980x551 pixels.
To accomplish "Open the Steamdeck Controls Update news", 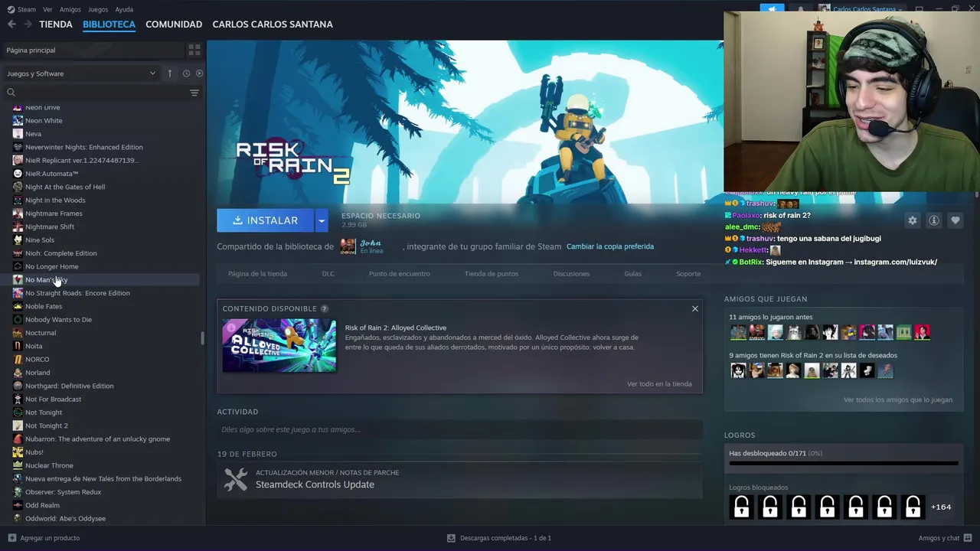I will pos(315,484).
